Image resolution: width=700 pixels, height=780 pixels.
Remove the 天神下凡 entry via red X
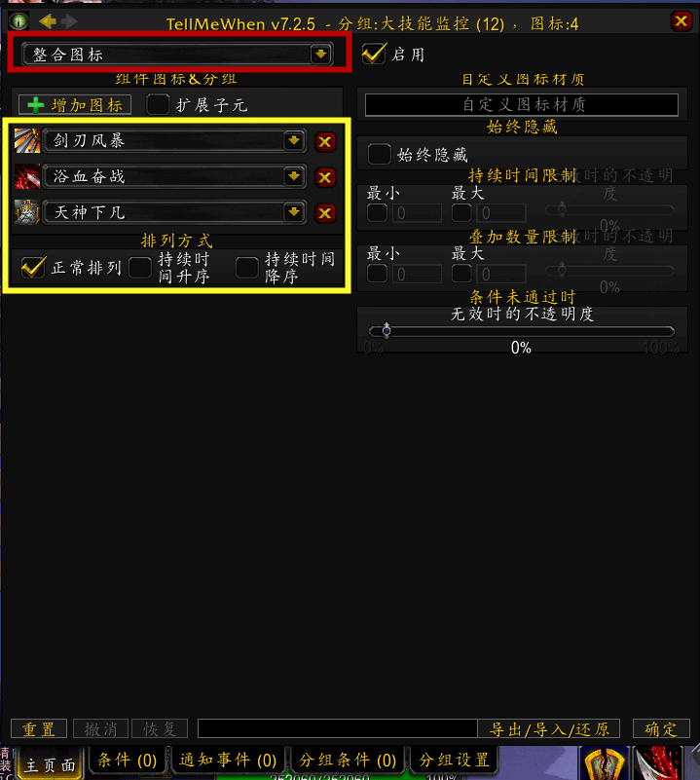pyautogui.click(x=325, y=213)
